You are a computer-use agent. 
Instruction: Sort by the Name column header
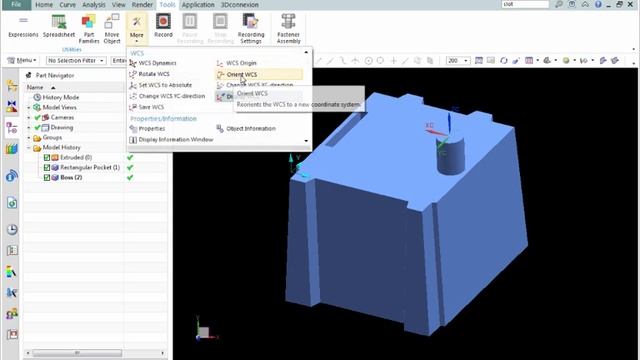(x=35, y=87)
